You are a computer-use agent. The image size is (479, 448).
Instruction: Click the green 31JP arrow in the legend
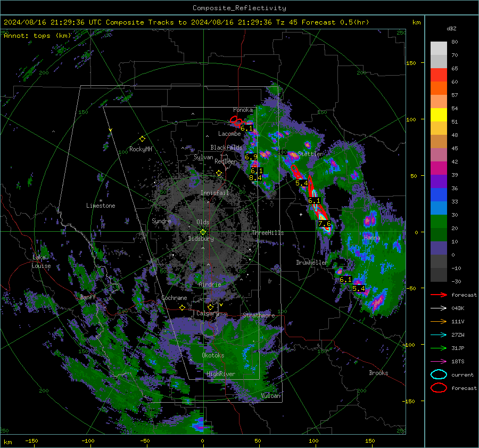pos(439,348)
